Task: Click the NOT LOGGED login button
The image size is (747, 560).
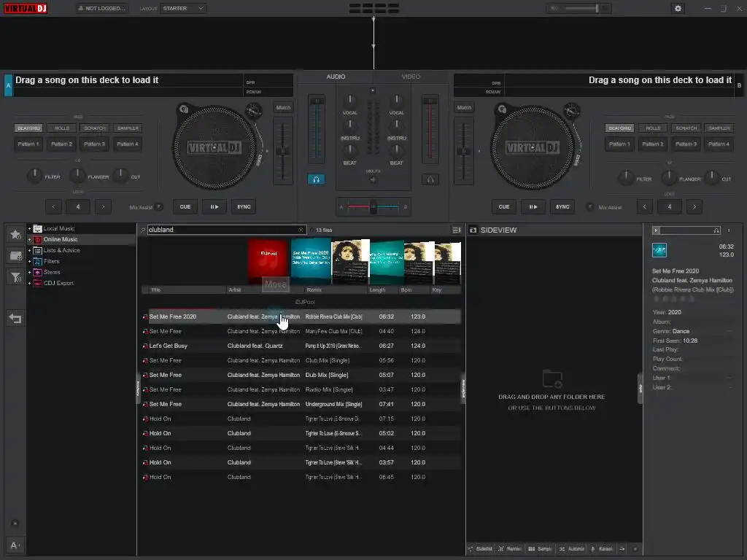Action: point(102,8)
